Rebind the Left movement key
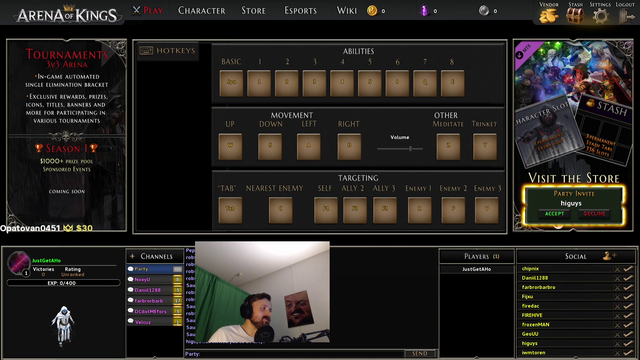Viewport: 640px width, 360px height. [309, 147]
